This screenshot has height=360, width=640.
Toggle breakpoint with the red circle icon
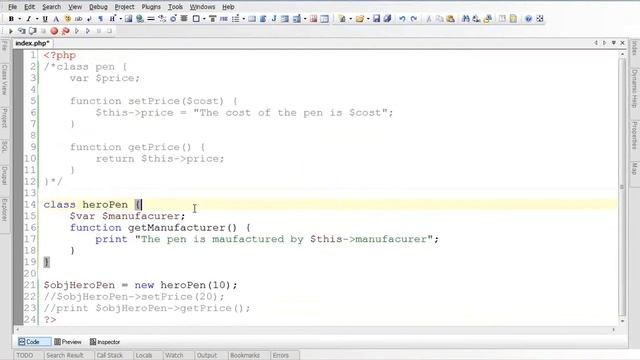[54, 31]
